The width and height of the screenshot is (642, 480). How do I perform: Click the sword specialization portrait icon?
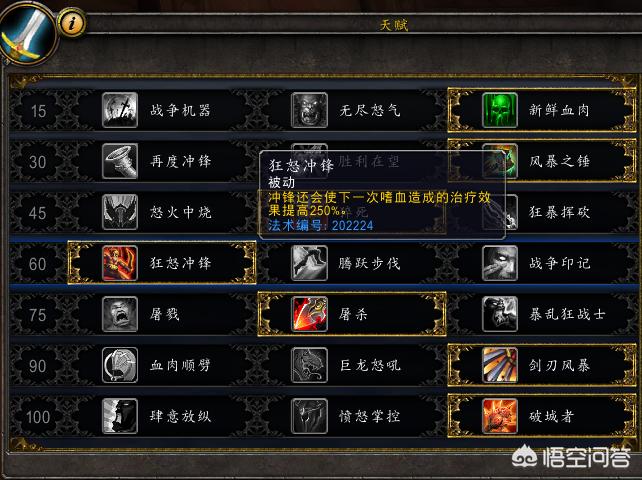pyautogui.click(x=27, y=34)
